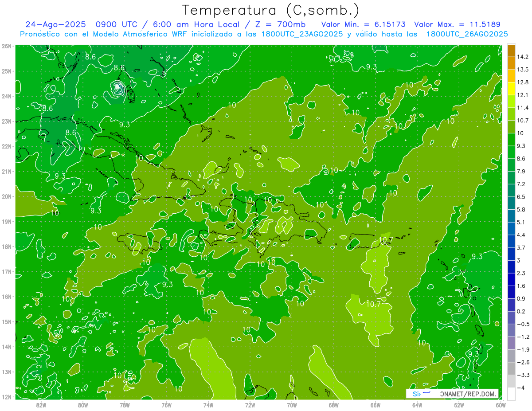Click the colorbar label '-4'
Viewport: 532px width, 411px height.
521,388
